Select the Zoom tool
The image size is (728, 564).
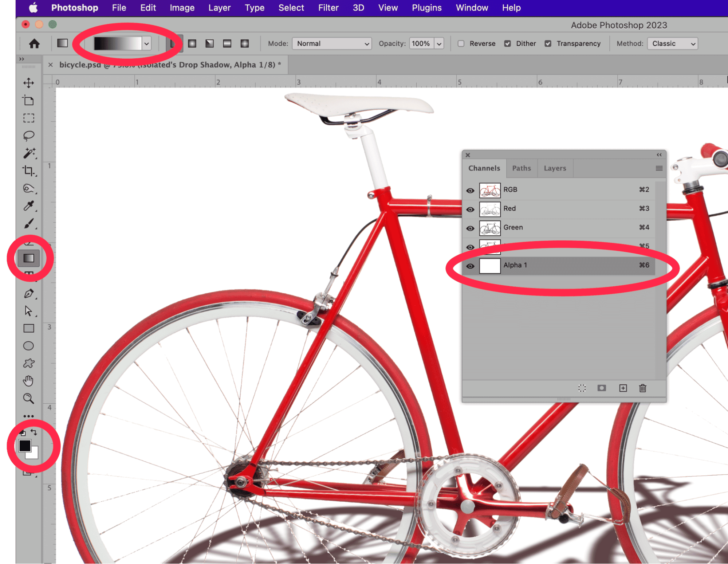[29, 399]
